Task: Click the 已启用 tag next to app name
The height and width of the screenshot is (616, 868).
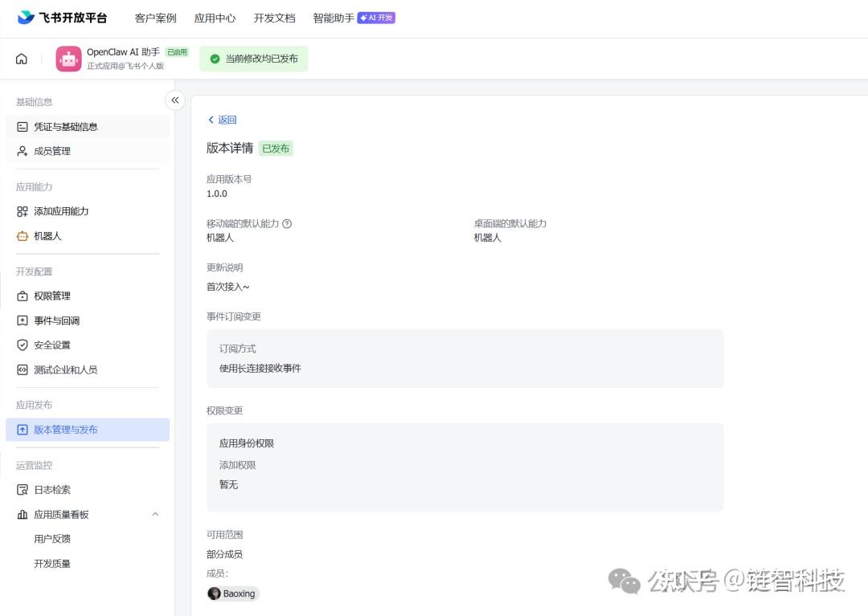Action: pyautogui.click(x=177, y=52)
